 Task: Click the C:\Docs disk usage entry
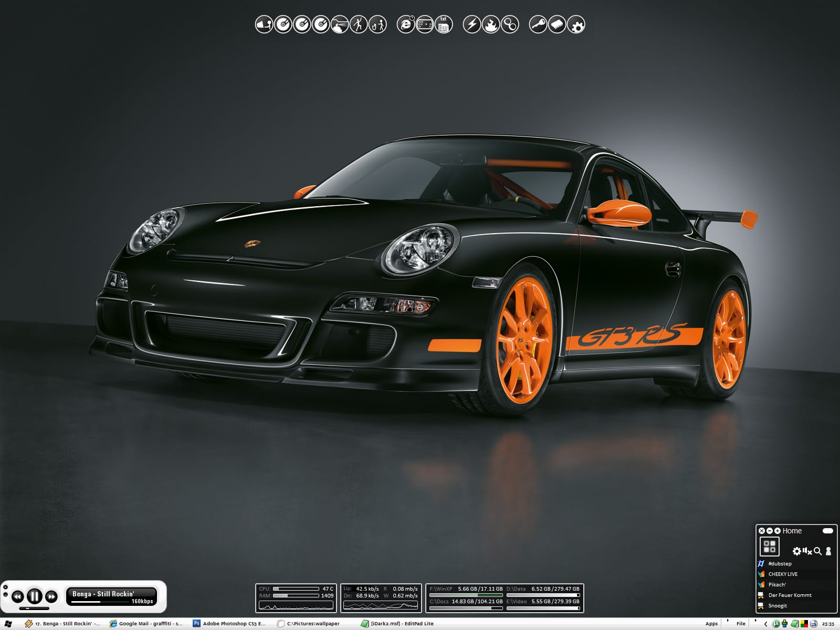[x=466, y=604]
